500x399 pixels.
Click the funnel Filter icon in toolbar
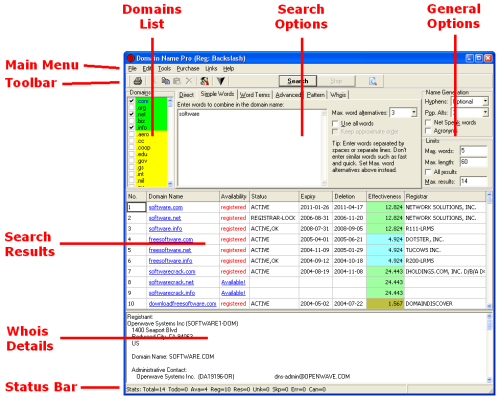point(221,81)
